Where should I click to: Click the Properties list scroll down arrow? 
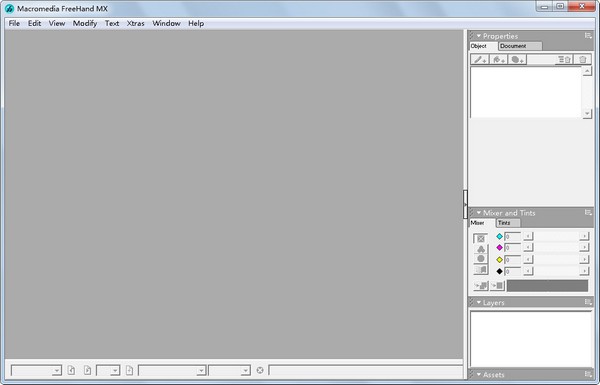(587, 113)
